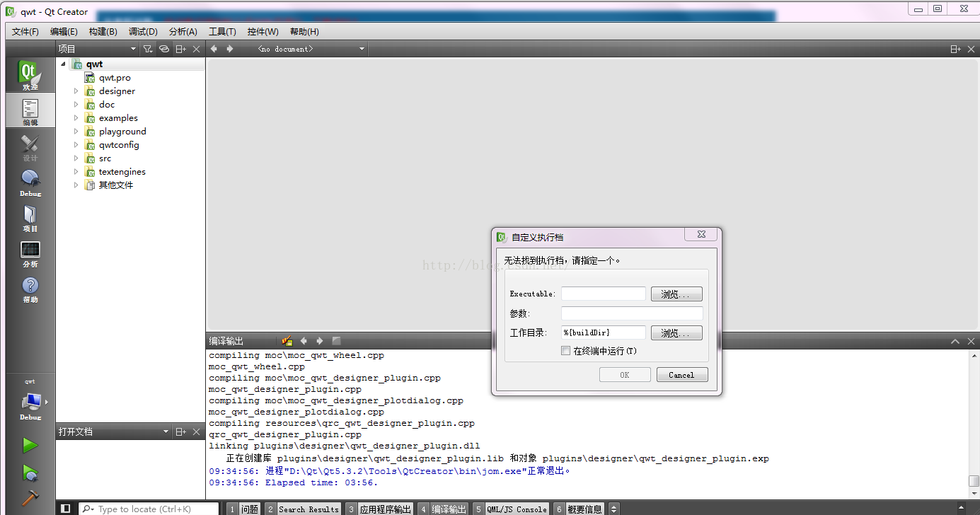Close the 编译输出 output pane
This screenshot has width=980, height=515.
coord(971,341)
